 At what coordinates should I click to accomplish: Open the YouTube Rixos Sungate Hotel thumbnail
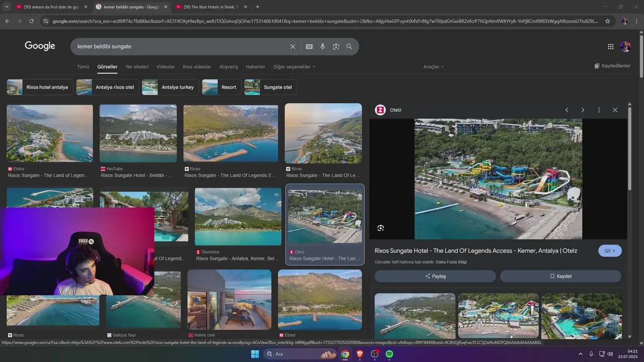tap(138, 133)
